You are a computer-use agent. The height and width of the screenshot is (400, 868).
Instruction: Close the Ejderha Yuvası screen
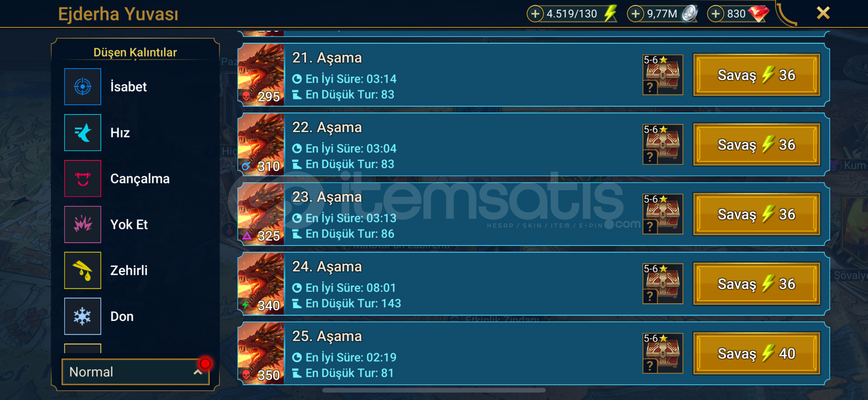coord(823,13)
